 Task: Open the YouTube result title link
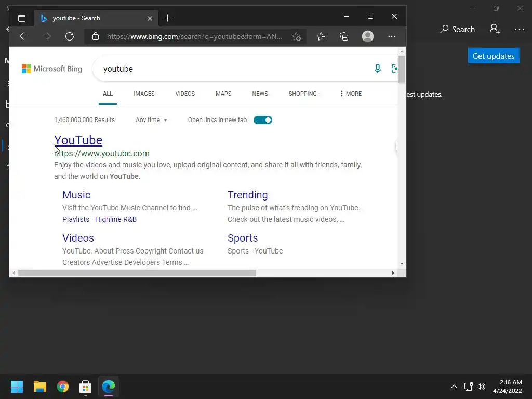[x=78, y=140]
